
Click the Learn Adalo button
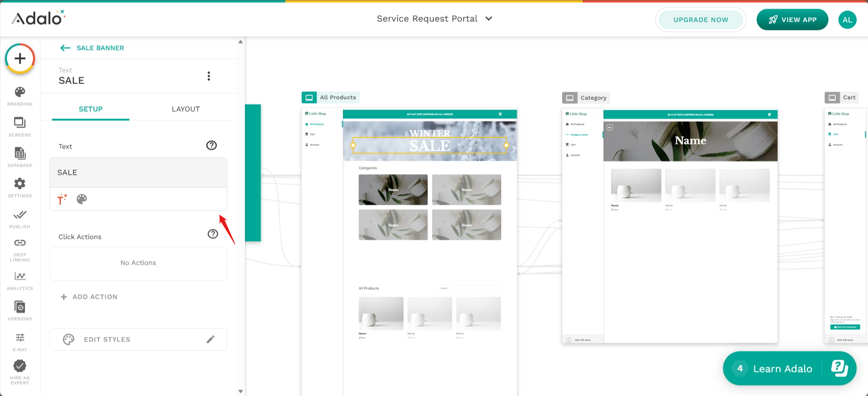(790, 368)
